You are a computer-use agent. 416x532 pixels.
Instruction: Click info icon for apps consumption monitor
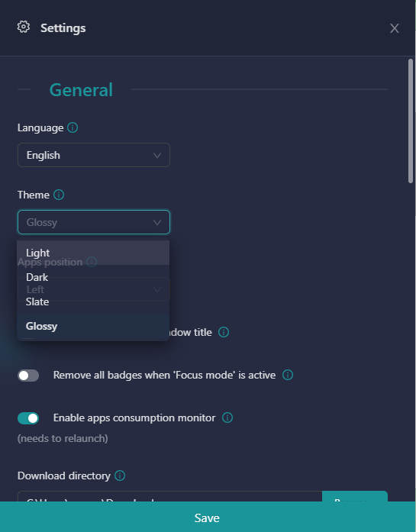coord(227,418)
